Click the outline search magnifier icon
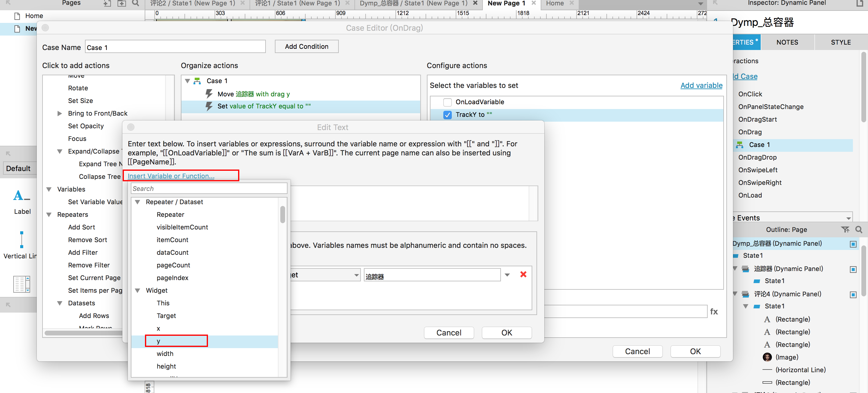Screen dimensions: 868x393 [x=859, y=229]
